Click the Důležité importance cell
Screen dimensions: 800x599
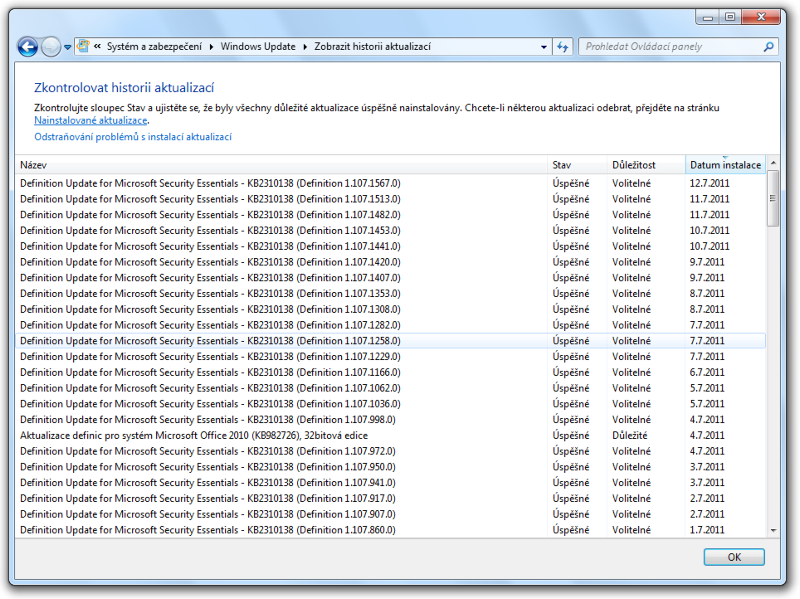tap(630, 436)
